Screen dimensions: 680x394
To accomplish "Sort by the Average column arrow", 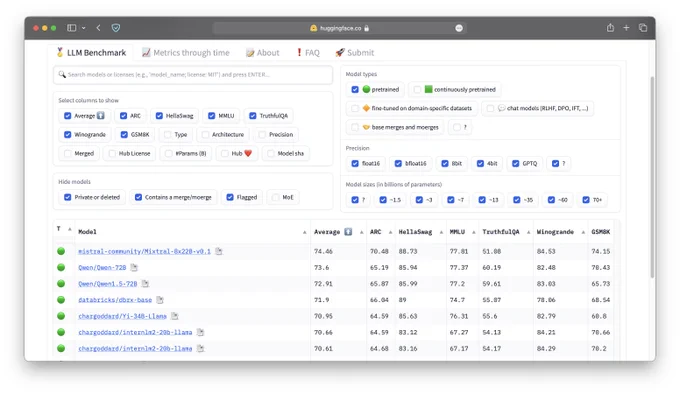I will point(361,232).
